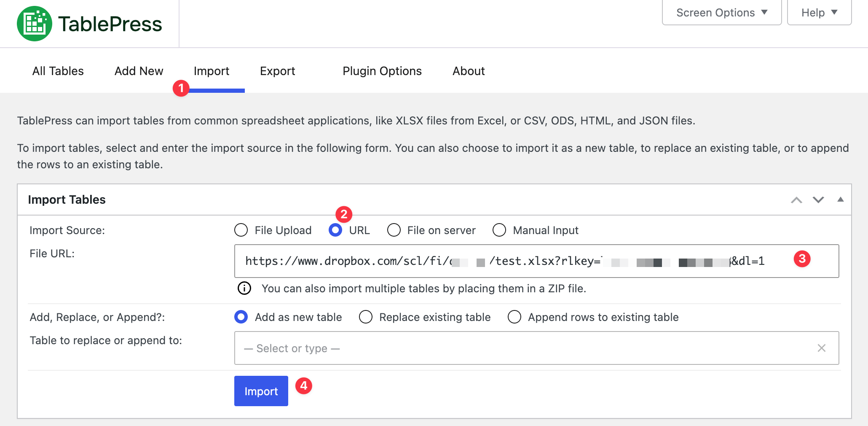This screenshot has height=426, width=868.
Task: Move the Import Tables panel down
Action: click(818, 200)
